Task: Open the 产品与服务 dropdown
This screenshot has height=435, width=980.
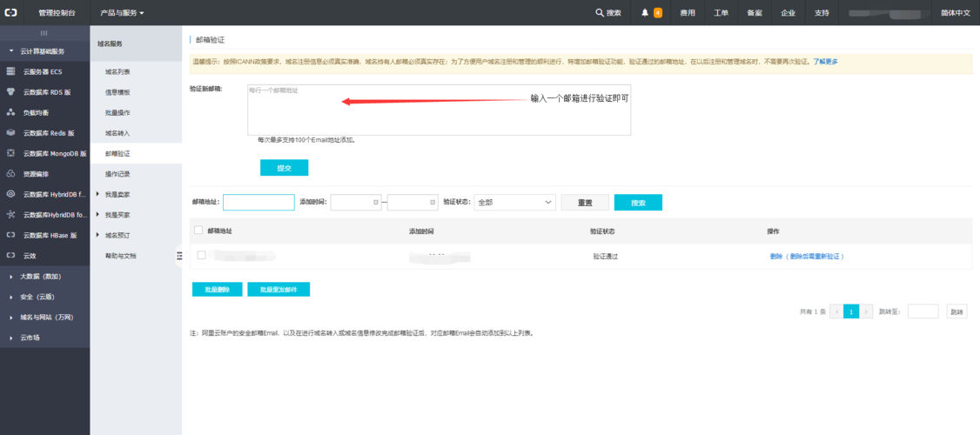Action: (122, 12)
